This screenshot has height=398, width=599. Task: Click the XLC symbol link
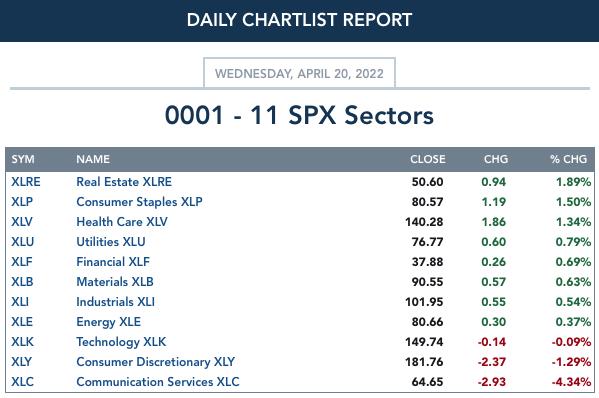22,382
